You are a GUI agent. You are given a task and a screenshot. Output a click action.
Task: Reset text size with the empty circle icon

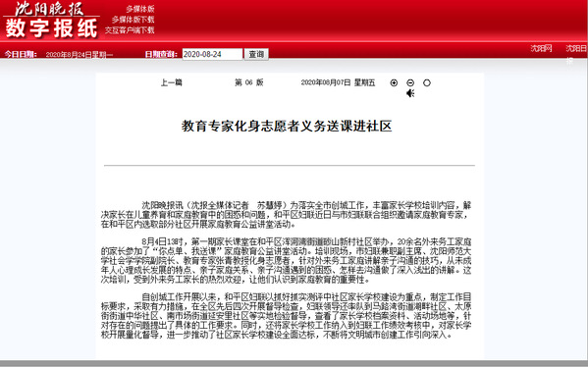pyautogui.click(x=427, y=82)
